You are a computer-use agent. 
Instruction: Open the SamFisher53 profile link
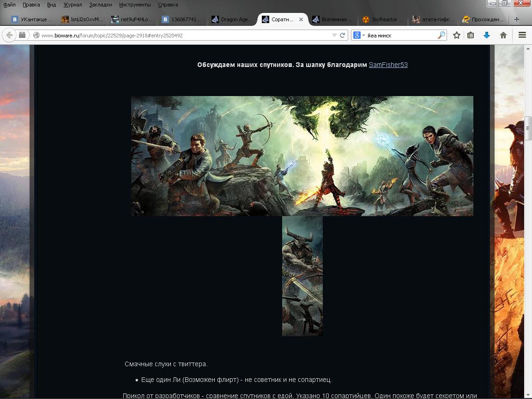388,65
